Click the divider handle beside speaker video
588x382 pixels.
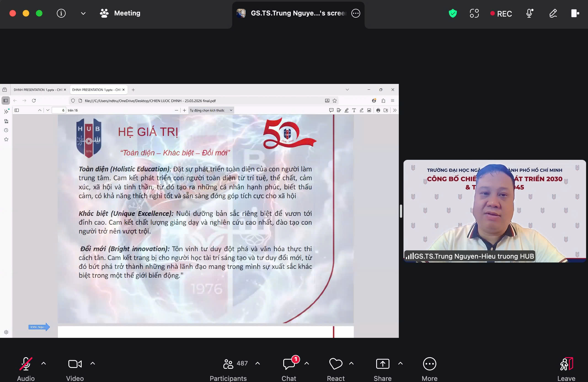(401, 211)
